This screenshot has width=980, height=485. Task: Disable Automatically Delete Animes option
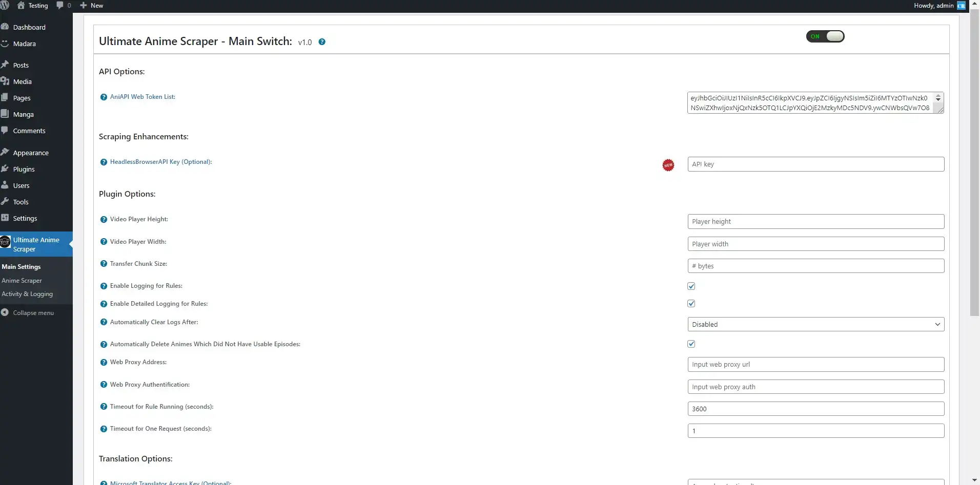690,344
